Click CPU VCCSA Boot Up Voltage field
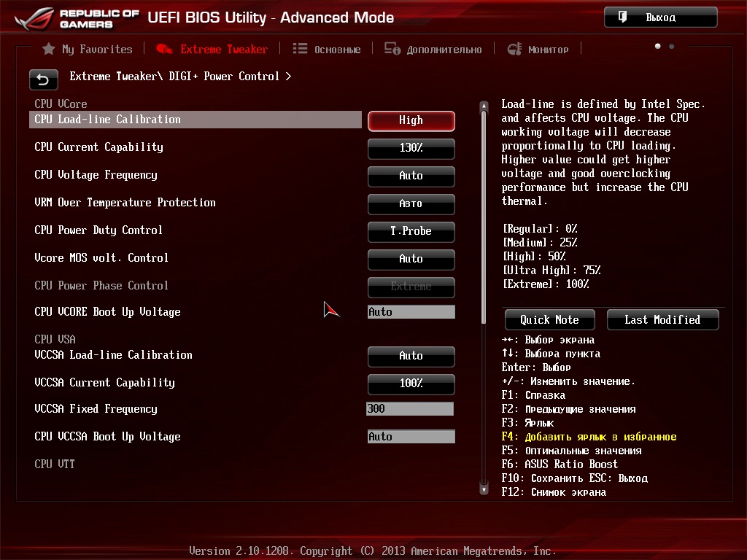 (x=411, y=436)
